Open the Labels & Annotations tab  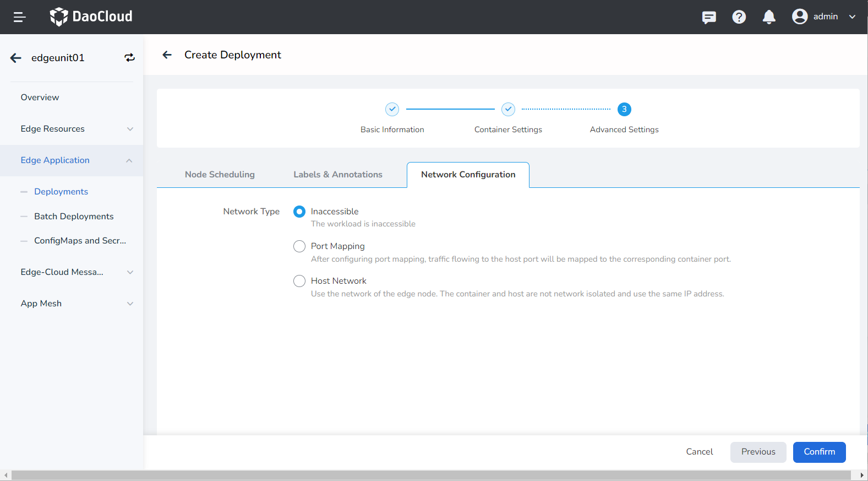click(337, 175)
